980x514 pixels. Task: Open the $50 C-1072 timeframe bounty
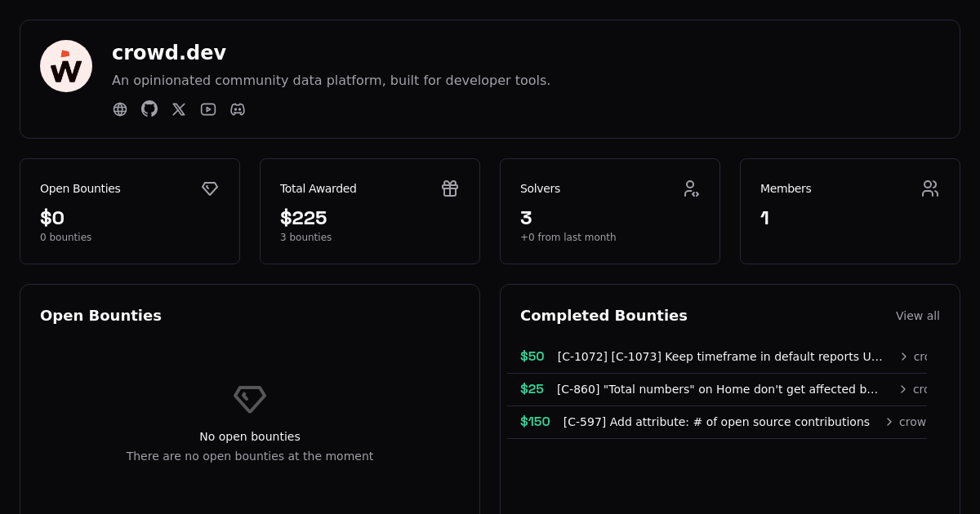tap(719, 357)
